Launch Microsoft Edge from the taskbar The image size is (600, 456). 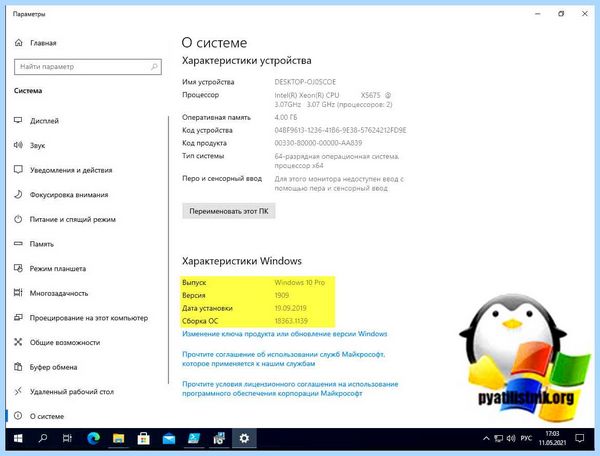click(x=93, y=438)
